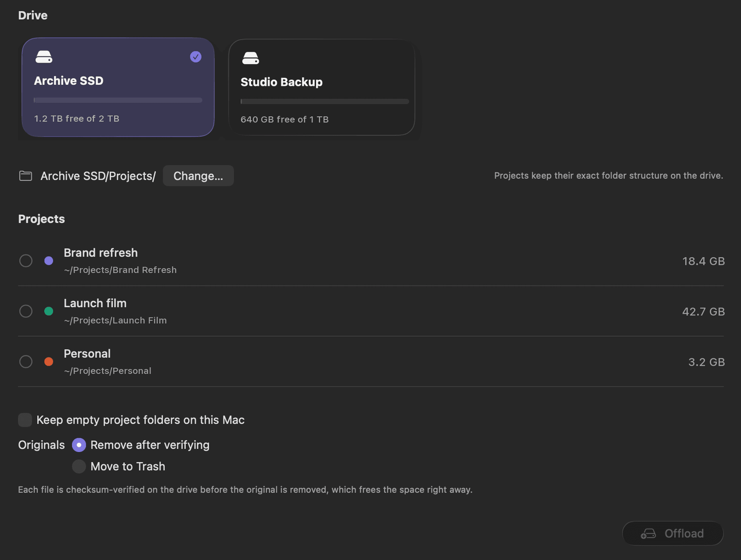Click the selected checkmark on Archive SSD
This screenshot has height=560, width=741.
pyautogui.click(x=196, y=57)
